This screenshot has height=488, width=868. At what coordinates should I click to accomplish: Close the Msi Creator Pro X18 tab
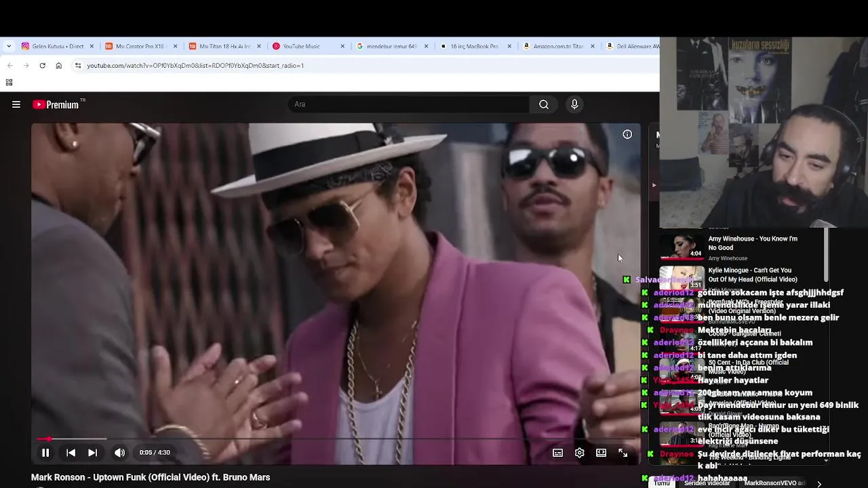tap(175, 46)
